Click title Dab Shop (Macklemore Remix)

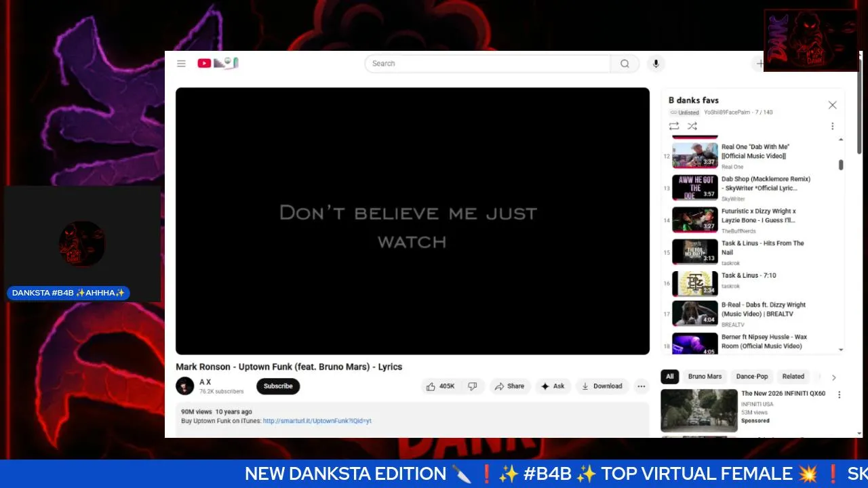pyautogui.click(x=766, y=184)
